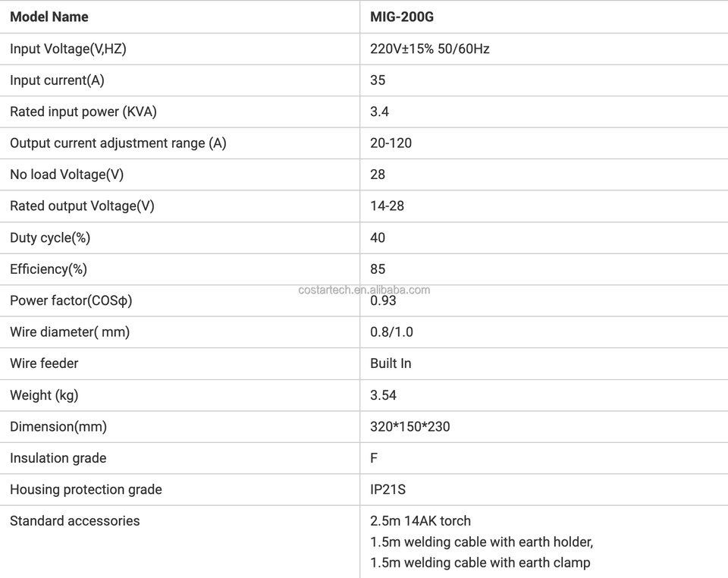Select the Duty cycle(%) label
Viewport: 728px width, 578px height.
pyautogui.click(x=50, y=238)
